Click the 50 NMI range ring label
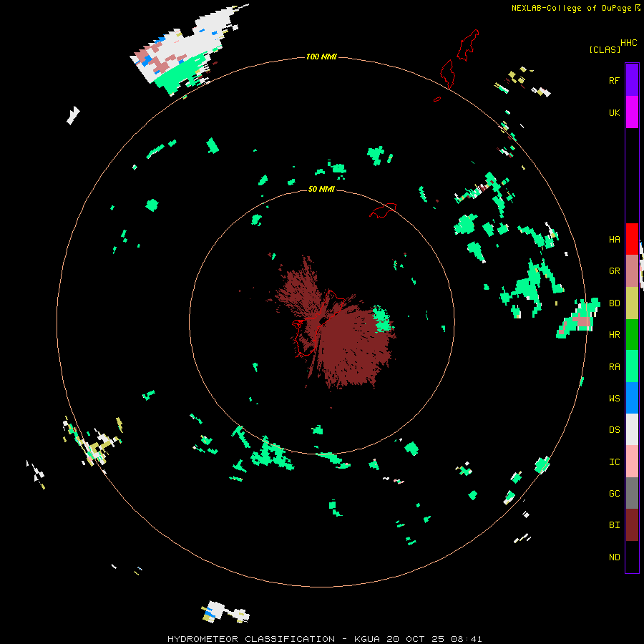 tap(321, 189)
